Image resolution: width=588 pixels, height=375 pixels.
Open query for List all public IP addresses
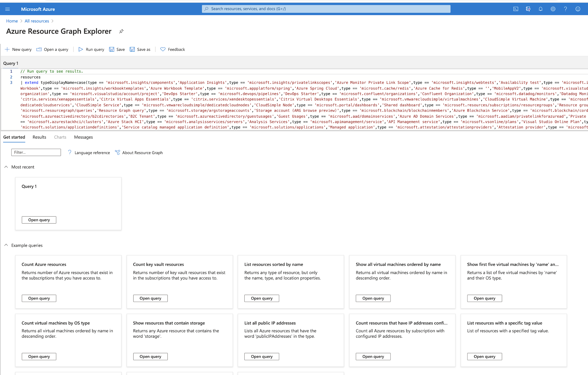262,357
